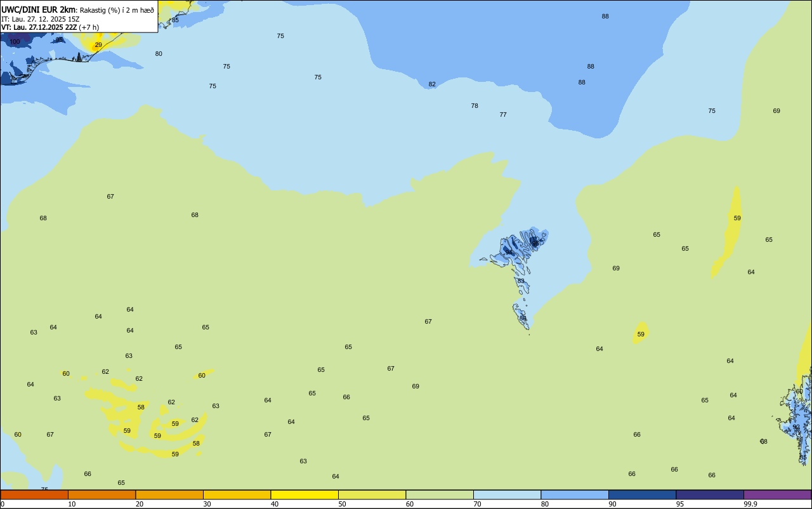Click the 0–10 dark orange legend swatch
812x509 pixels.
pyautogui.click(x=34, y=494)
